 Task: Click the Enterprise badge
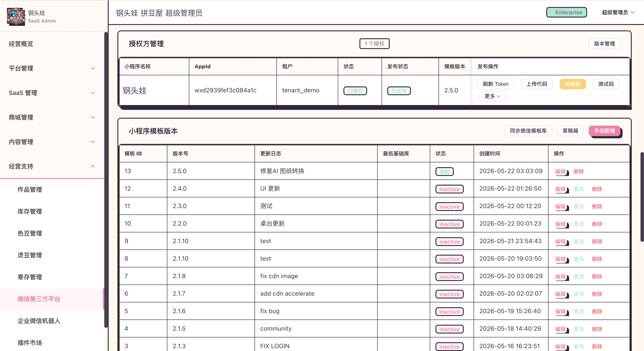click(x=566, y=12)
